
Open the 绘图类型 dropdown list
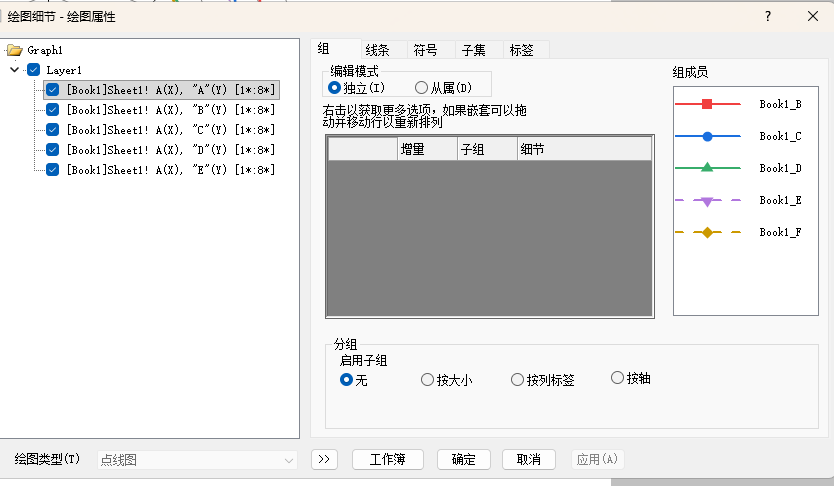(x=198, y=460)
